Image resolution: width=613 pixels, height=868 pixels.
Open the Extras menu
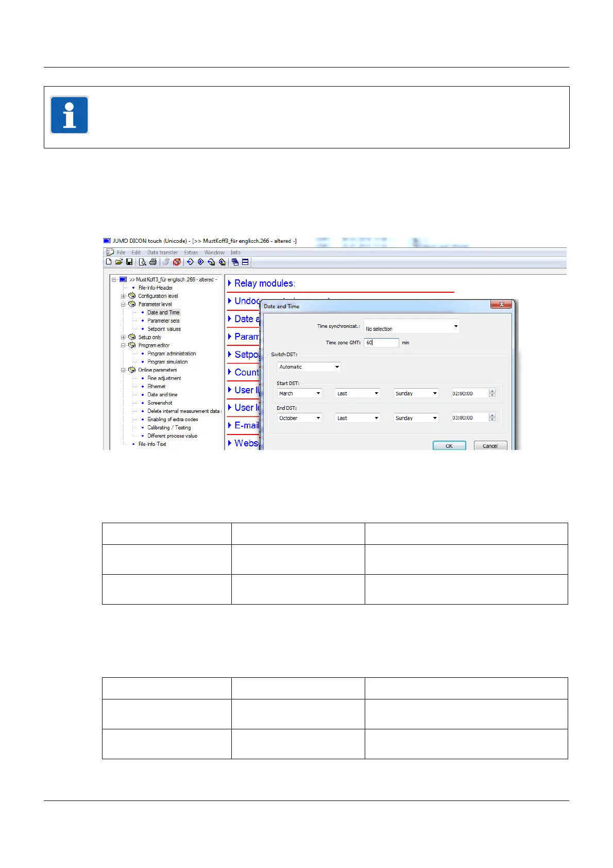(191, 253)
